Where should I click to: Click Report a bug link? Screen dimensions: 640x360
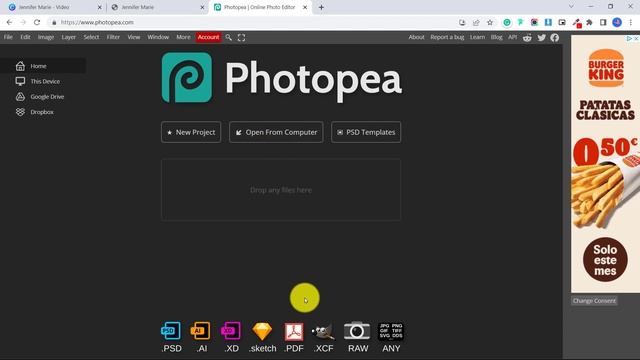pos(447,37)
